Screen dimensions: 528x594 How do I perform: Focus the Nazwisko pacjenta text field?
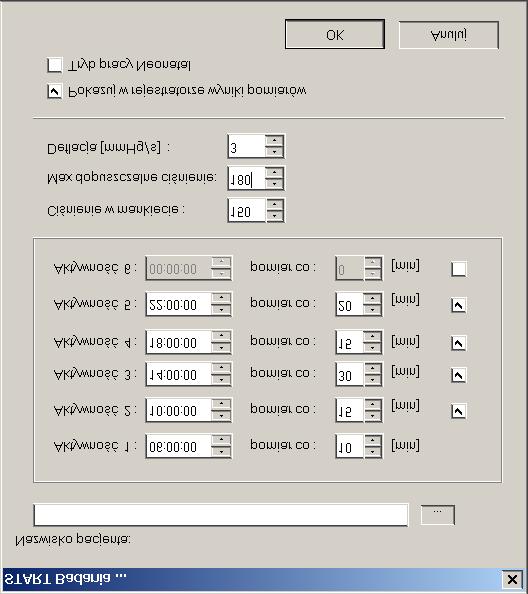[x=221, y=515]
